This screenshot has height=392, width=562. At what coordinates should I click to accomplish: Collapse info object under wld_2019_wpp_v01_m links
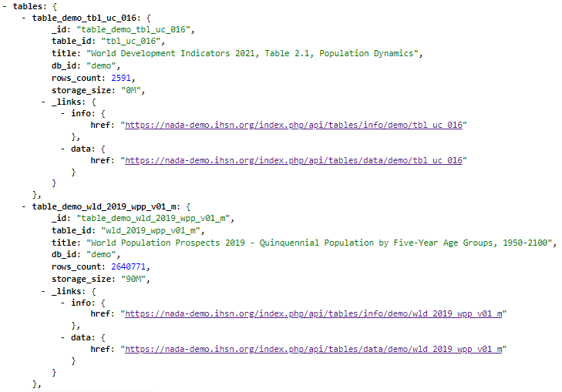[x=62, y=303]
